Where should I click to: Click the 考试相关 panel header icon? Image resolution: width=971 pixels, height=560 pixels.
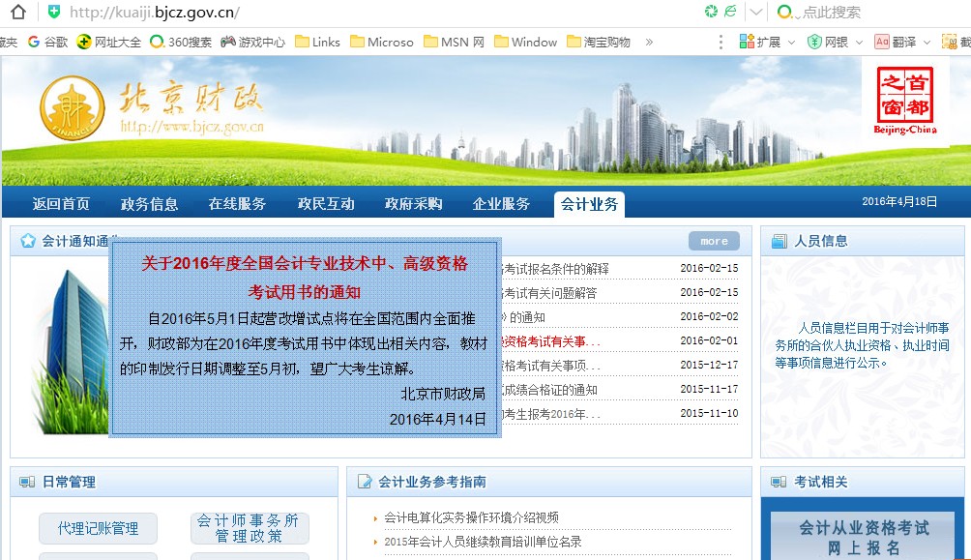[x=780, y=482]
